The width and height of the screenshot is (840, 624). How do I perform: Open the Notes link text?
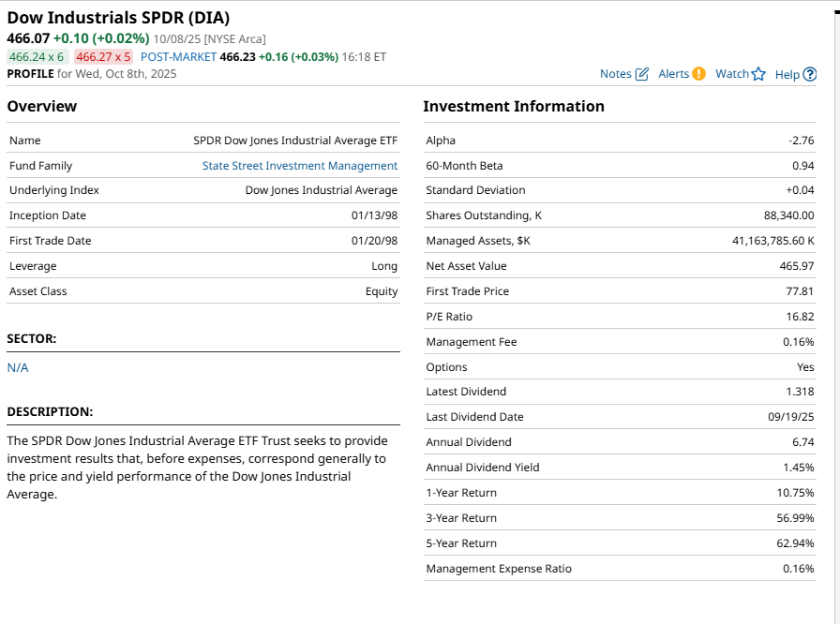616,74
